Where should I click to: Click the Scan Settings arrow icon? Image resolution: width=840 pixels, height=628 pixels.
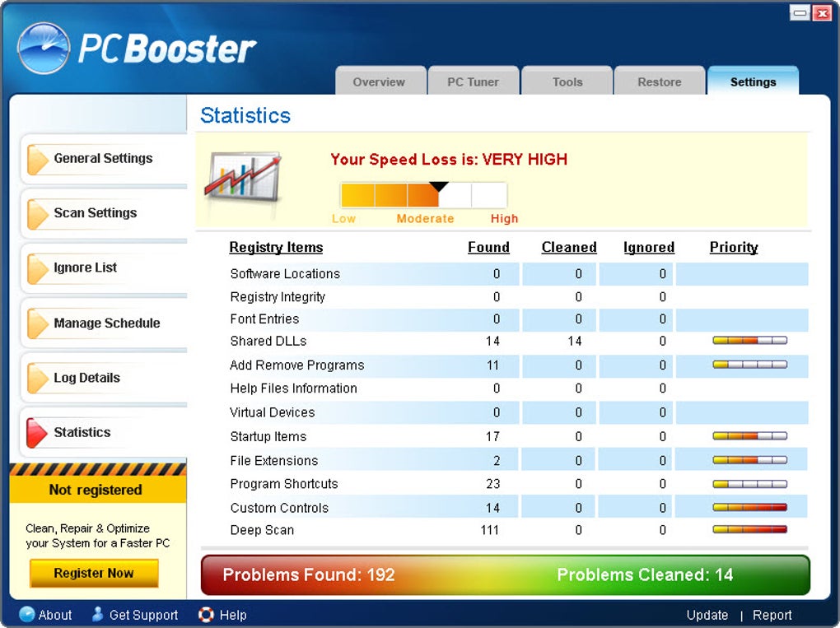tap(38, 214)
